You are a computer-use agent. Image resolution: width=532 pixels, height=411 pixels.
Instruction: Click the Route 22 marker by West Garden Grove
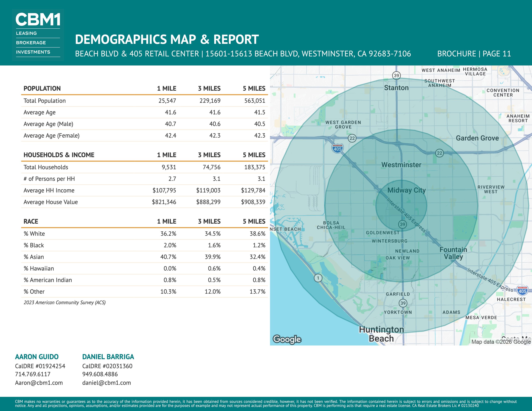pos(352,138)
